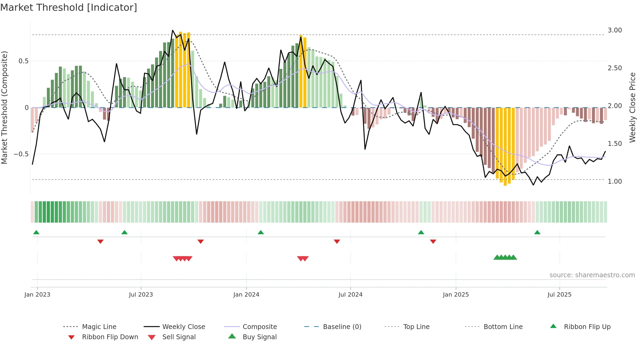The width and height of the screenshot is (644, 362).
Task: Toggle the Baseline (0) legend entry
Action: (333, 327)
